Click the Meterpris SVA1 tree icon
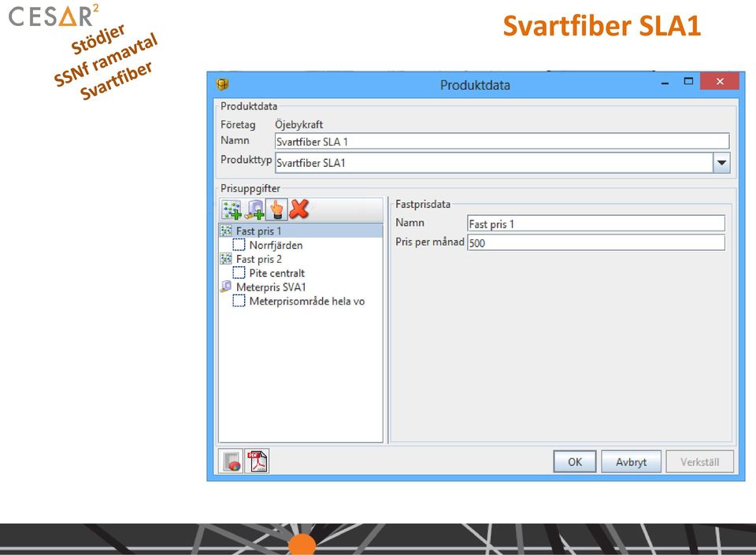756x555 pixels. pos(226,287)
